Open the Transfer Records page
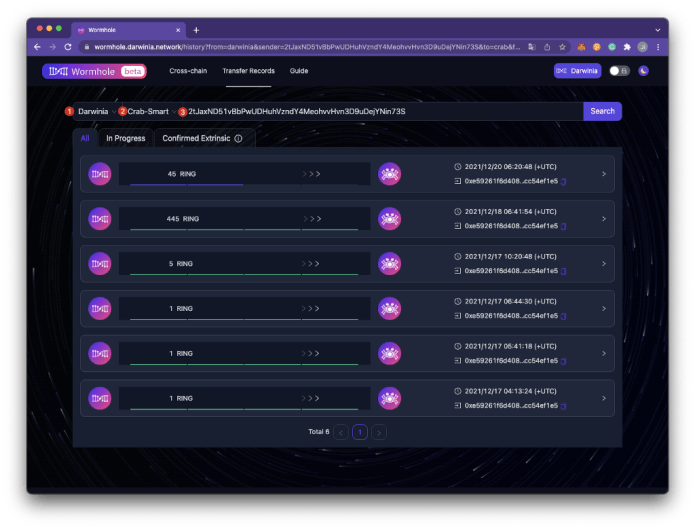 click(x=248, y=71)
